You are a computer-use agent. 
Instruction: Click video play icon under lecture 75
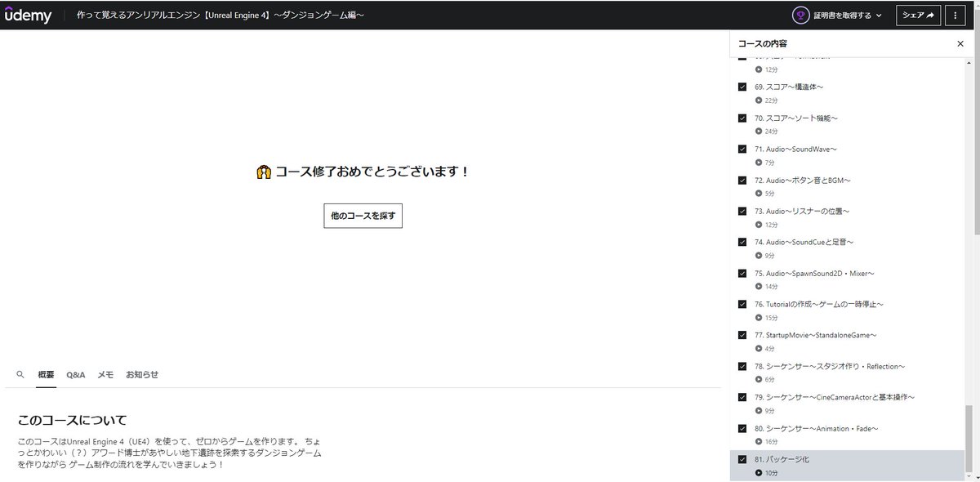point(759,287)
